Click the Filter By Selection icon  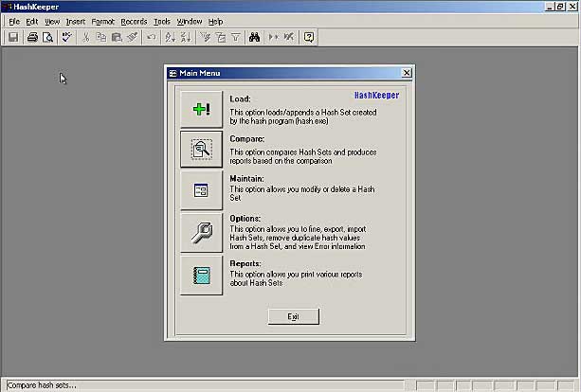[205, 37]
